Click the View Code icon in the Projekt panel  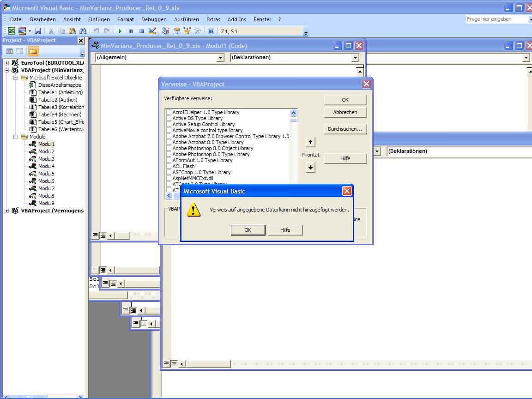tap(9, 51)
